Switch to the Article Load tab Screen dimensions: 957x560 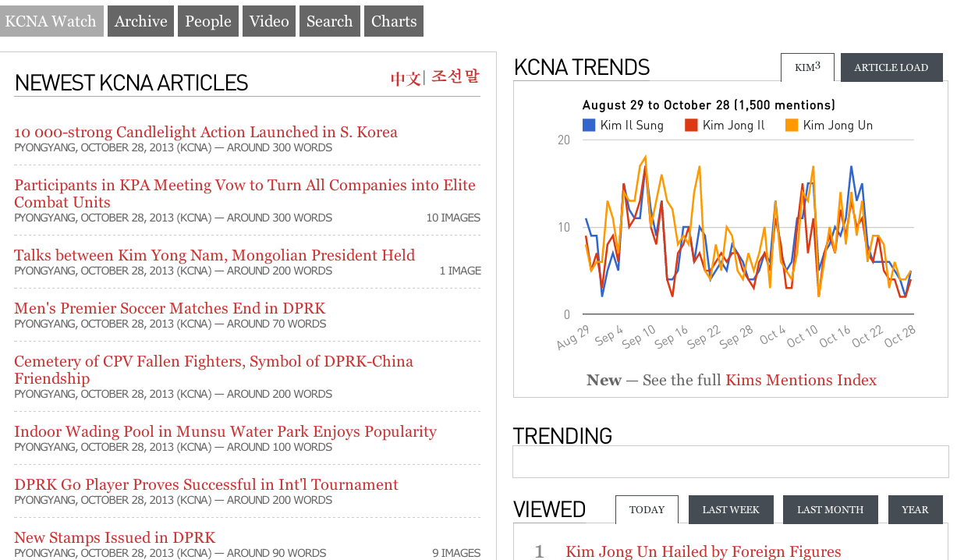tap(891, 68)
